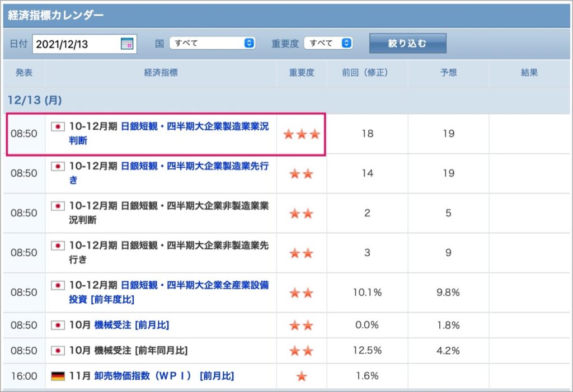Click the Japan flag beside 機械受注 [前年同月比]
573x392 pixels.
[x=58, y=351]
